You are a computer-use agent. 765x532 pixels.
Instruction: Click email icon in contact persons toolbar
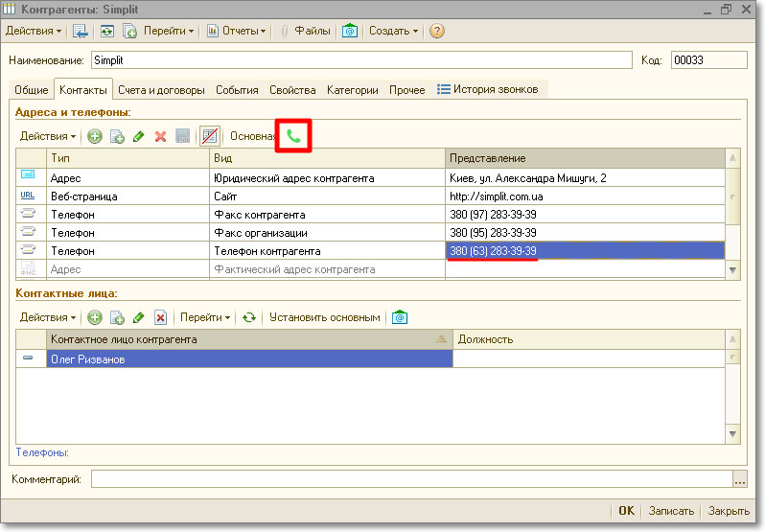point(400,317)
